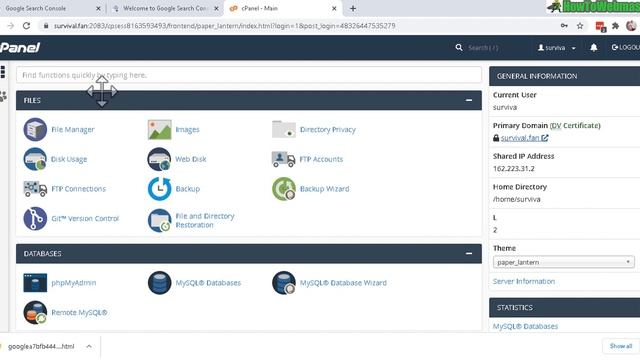Screen dimensions: 640x360
Task: Click the LOGOUT button
Action: point(626,48)
